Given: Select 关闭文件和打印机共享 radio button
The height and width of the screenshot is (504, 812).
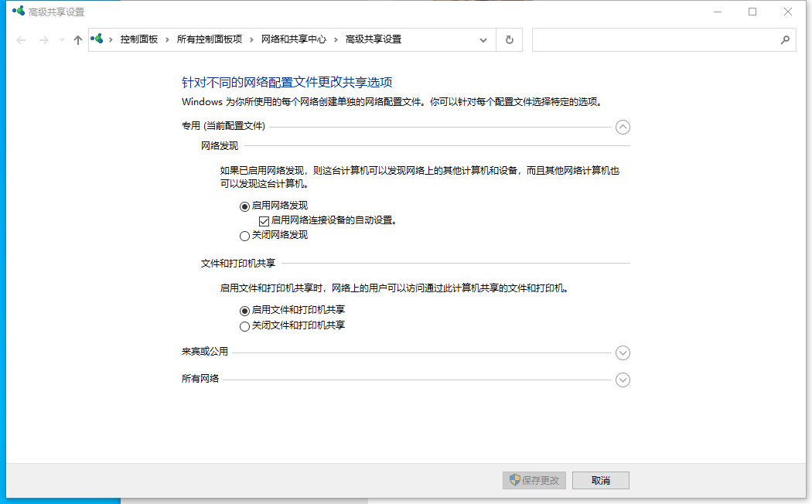Looking at the screenshot, I should (x=245, y=326).
